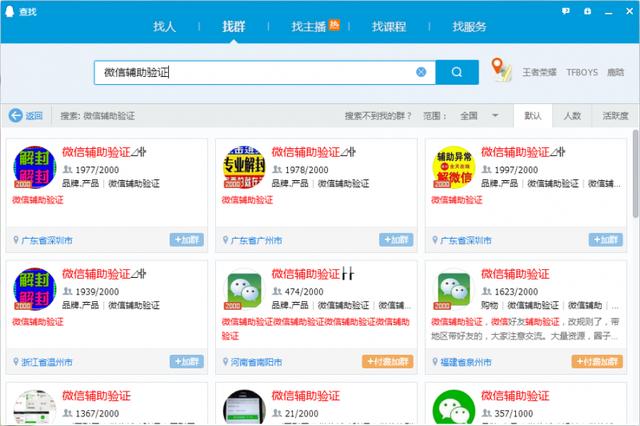Click location pin for 福建省泉州市

(435, 362)
